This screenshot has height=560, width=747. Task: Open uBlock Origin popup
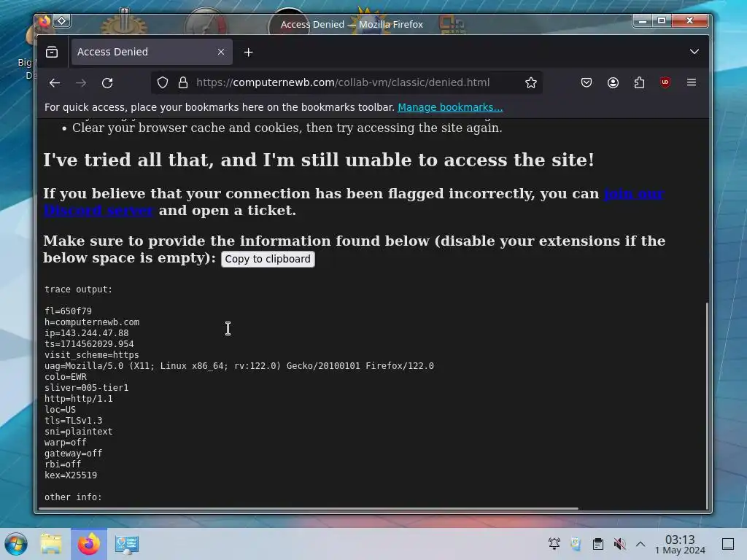[665, 83]
